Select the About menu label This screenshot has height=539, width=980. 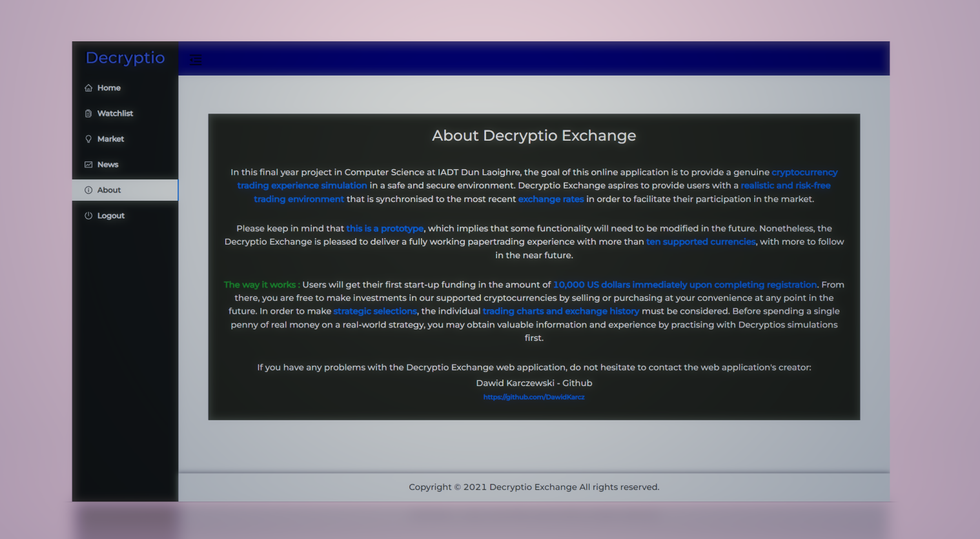109,190
